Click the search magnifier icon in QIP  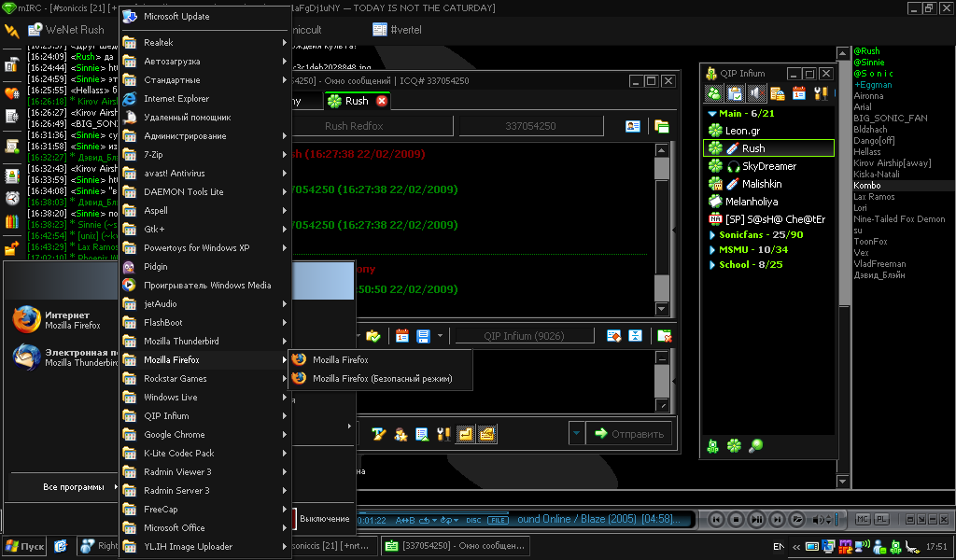click(755, 446)
